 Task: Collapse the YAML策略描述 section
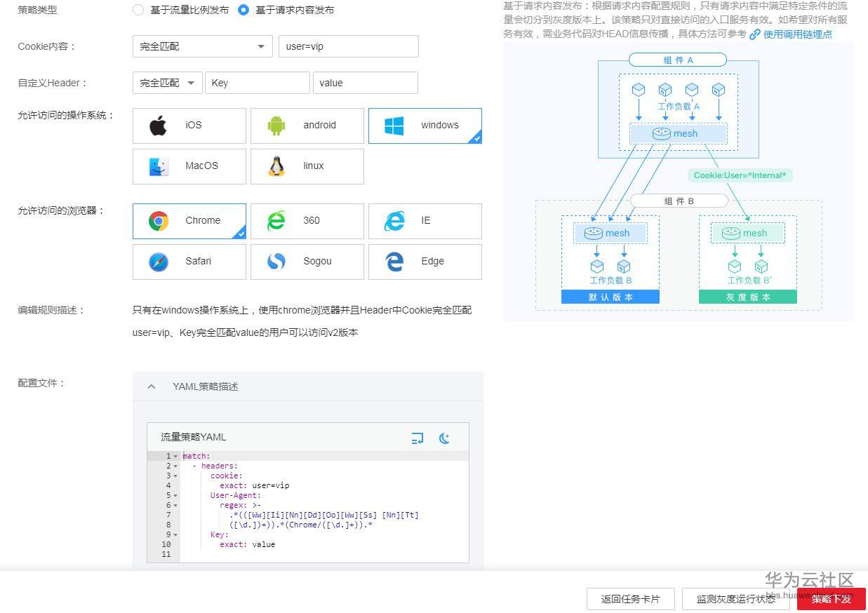point(152,386)
